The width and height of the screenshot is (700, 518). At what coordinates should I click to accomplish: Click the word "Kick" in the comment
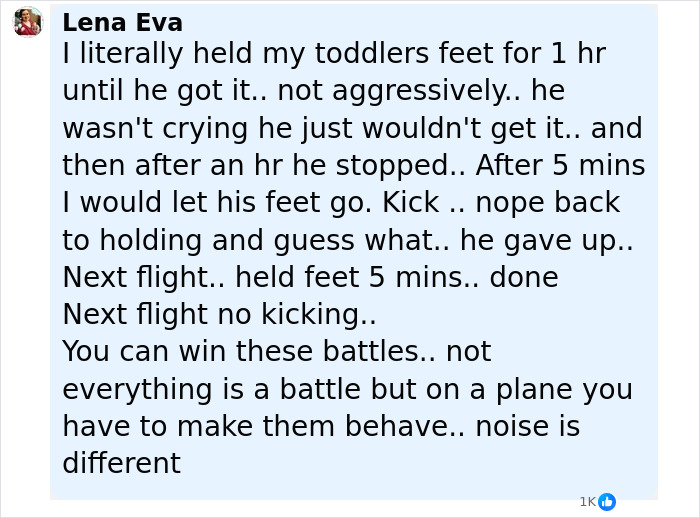(x=412, y=203)
